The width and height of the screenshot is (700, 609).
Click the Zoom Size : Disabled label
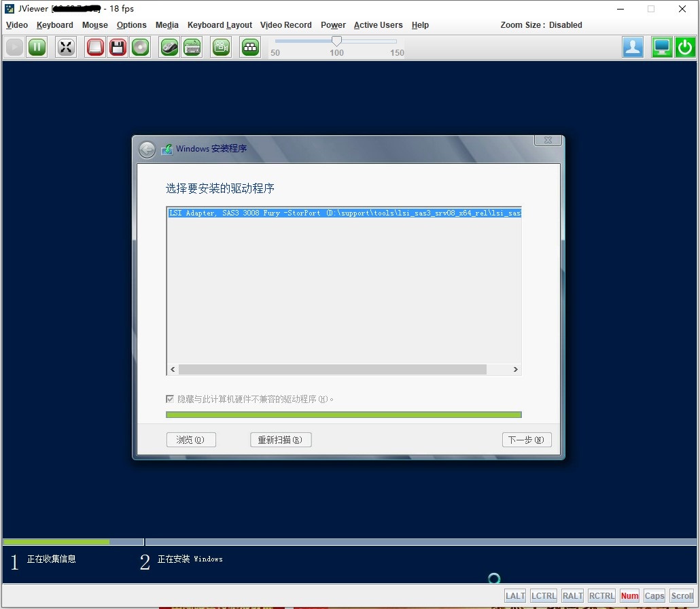pos(541,25)
